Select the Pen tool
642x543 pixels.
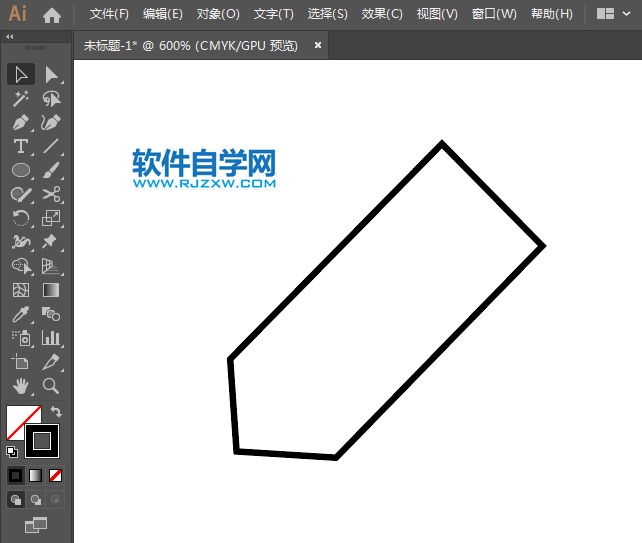coord(20,122)
